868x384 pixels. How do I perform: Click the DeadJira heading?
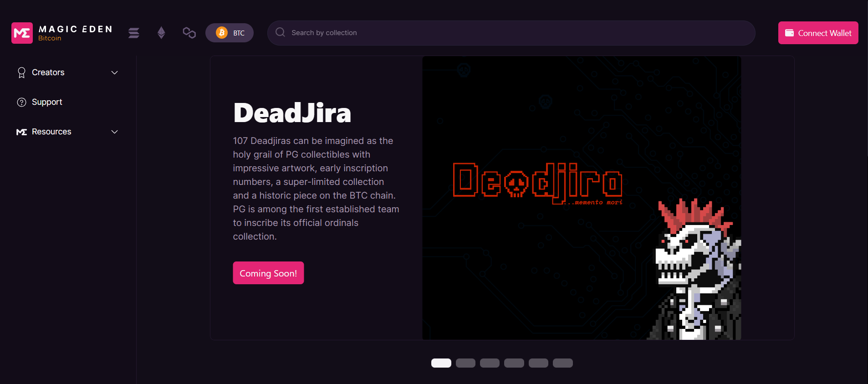click(292, 113)
